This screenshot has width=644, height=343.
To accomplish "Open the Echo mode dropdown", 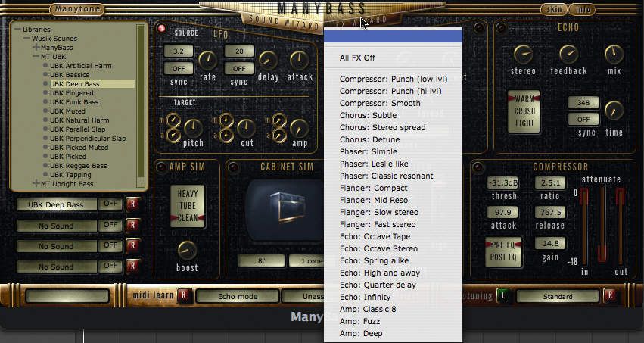I will click(238, 296).
